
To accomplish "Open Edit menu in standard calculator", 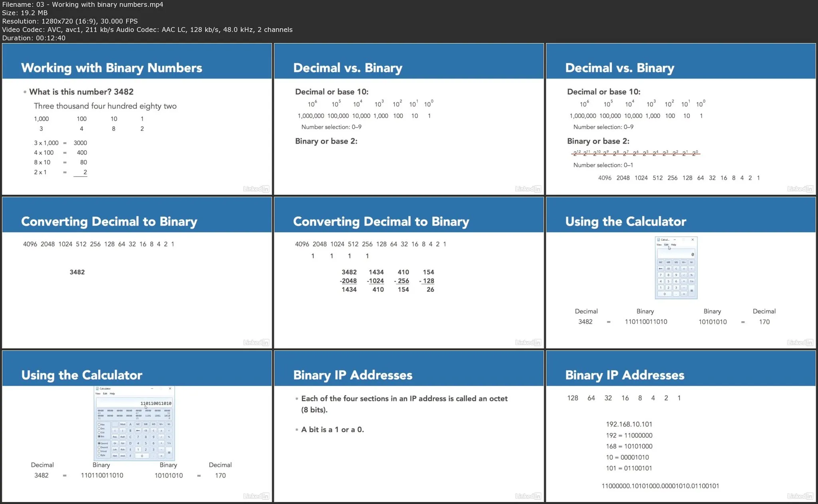I will point(666,245).
